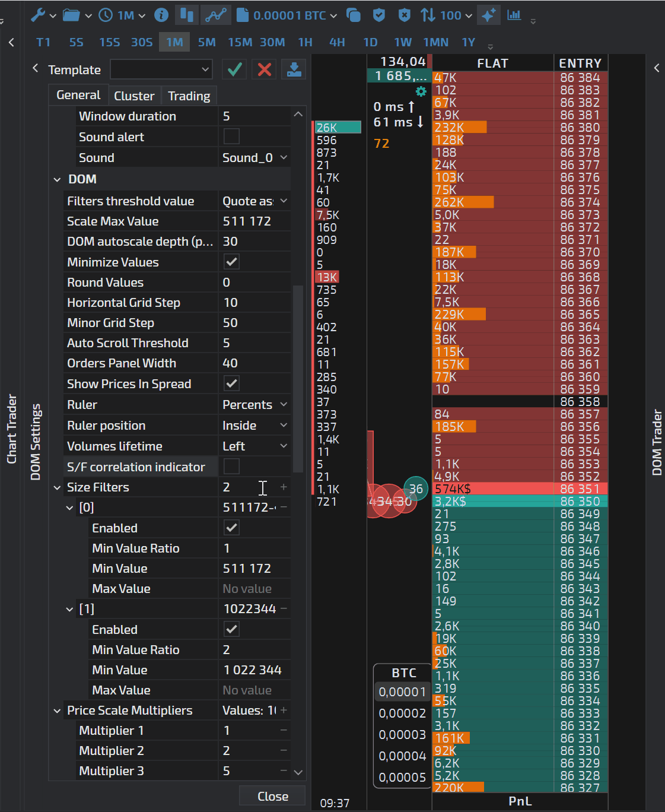
Task: Uncheck the Minimize Values checkbox
Action: pos(231,262)
